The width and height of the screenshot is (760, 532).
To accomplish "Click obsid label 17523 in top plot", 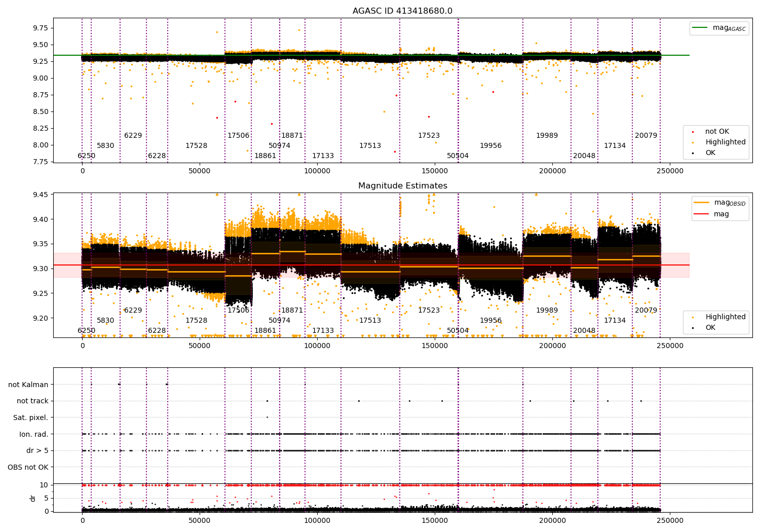I will [429, 135].
